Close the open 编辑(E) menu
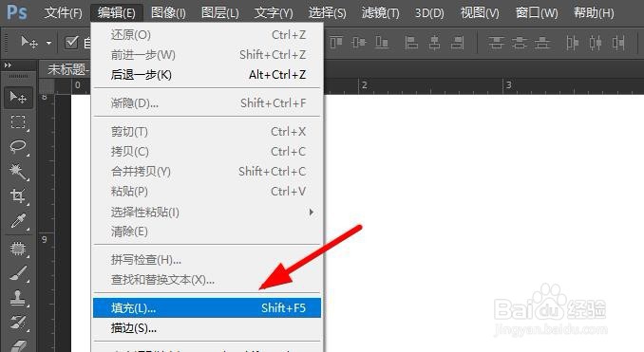Viewport: 644px width, 352px height. 117,13
